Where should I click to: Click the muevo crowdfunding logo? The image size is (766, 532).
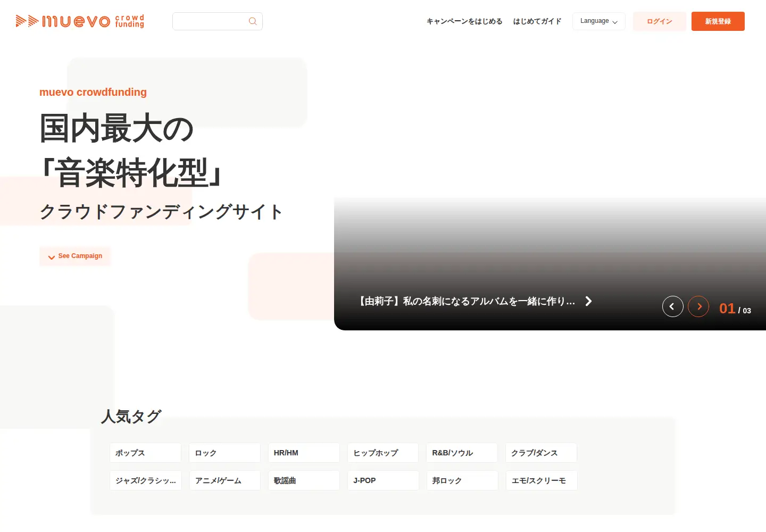(80, 21)
